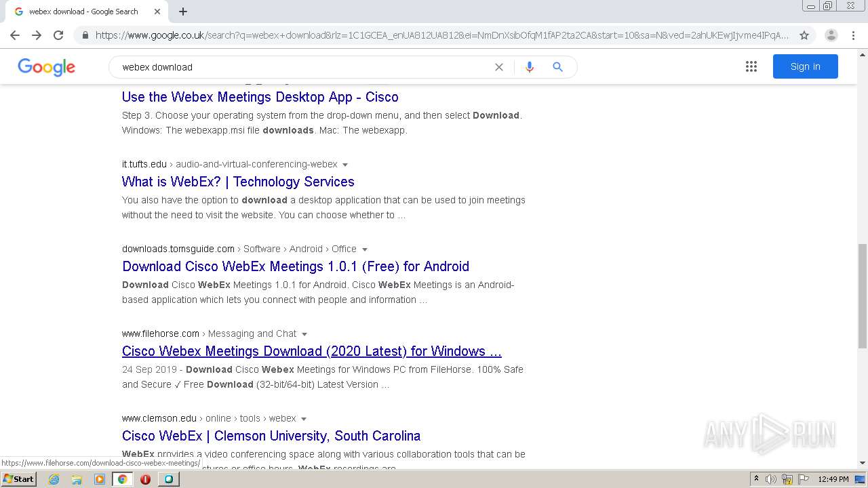868x488 pixels.
Task: Go back to previous page
Action: tap(15, 35)
